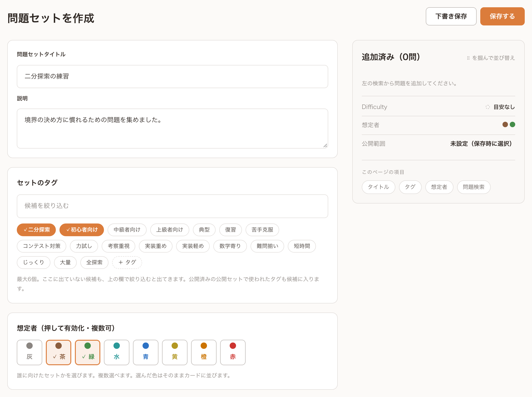Select the 短時間 tag
This screenshot has width=532, height=397.
click(302, 246)
